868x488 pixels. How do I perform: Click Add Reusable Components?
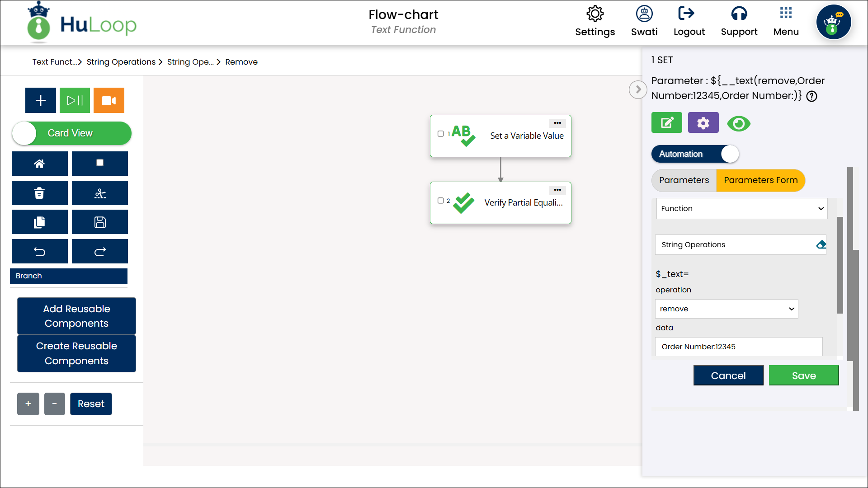tap(76, 316)
